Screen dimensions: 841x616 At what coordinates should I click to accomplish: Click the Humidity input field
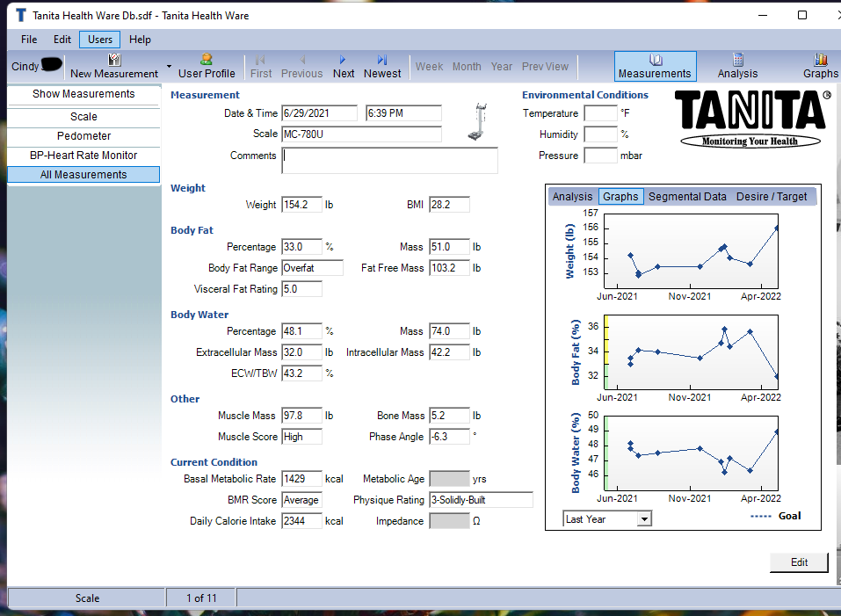(x=601, y=134)
